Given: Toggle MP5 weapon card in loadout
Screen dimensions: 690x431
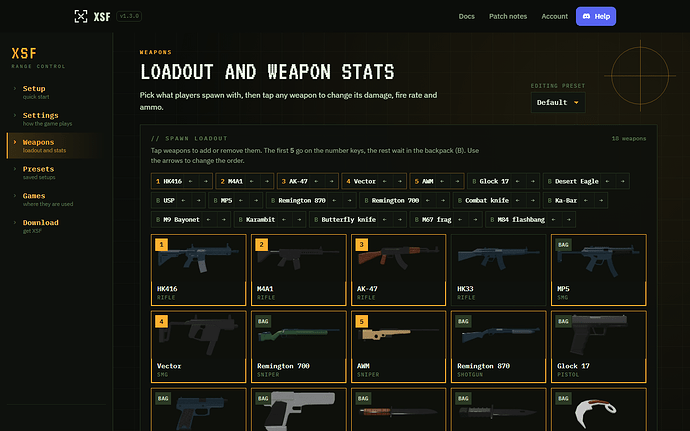Looking at the screenshot, I should tap(598, 270).
